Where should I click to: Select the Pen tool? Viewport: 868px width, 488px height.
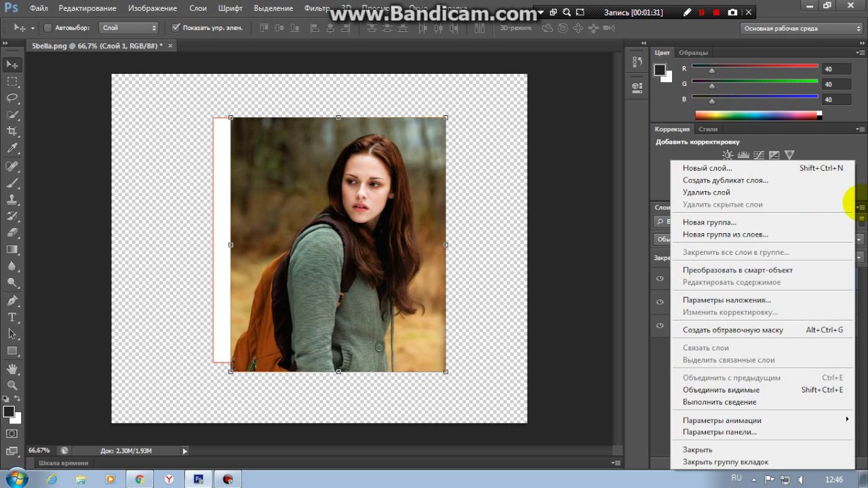(x=12, y=301)
